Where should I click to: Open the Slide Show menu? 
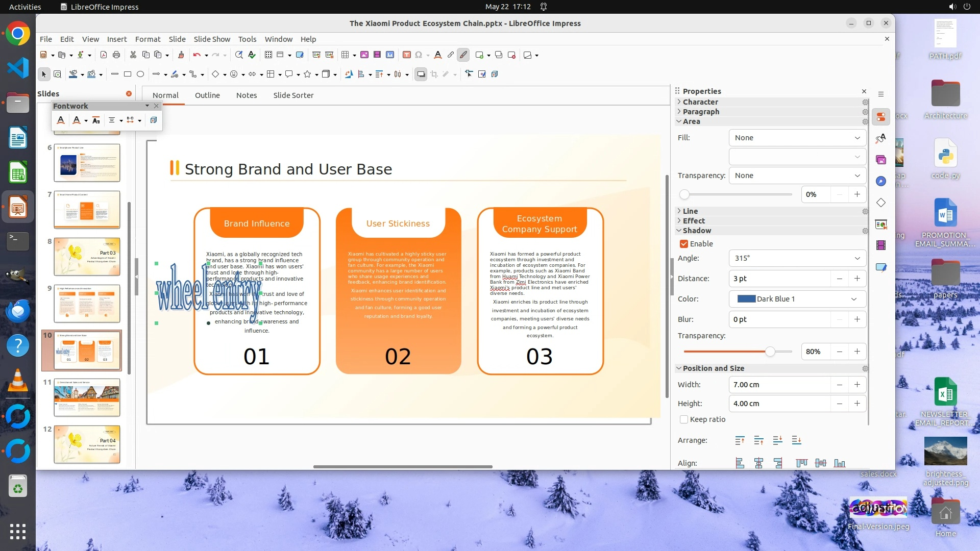[x=212, y=39]
